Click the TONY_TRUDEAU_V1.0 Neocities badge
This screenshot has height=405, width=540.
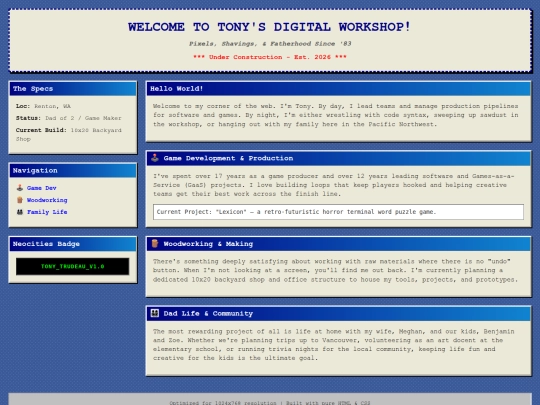click(x=73, y=266)
